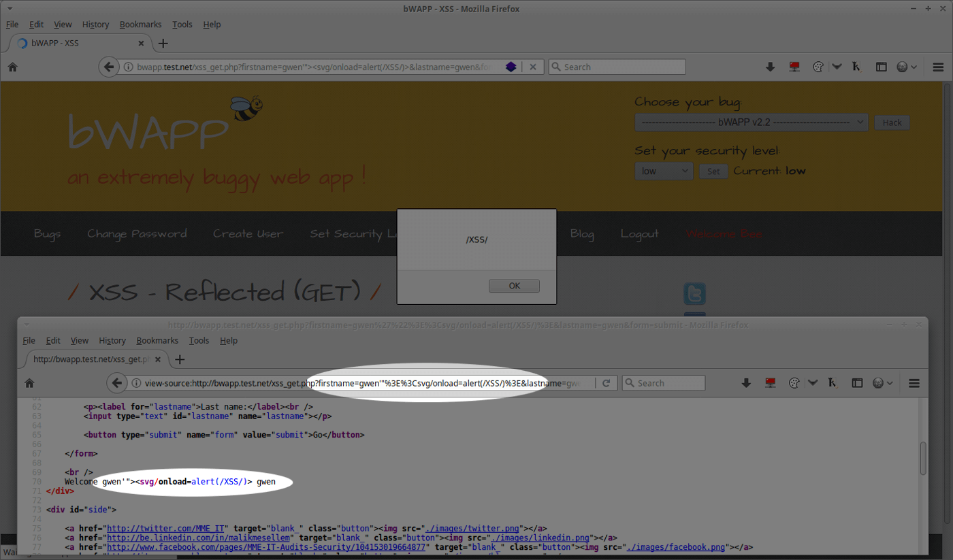Click the Pocket icon in the view-source window
This screenshot has height=560, width=953.
click(x=813, y=383)
